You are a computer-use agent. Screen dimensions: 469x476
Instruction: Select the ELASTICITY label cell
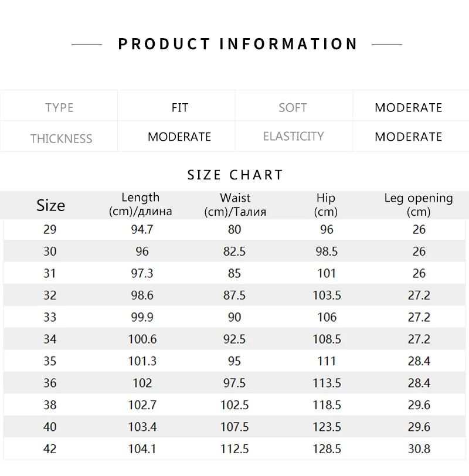pos(293,137)
